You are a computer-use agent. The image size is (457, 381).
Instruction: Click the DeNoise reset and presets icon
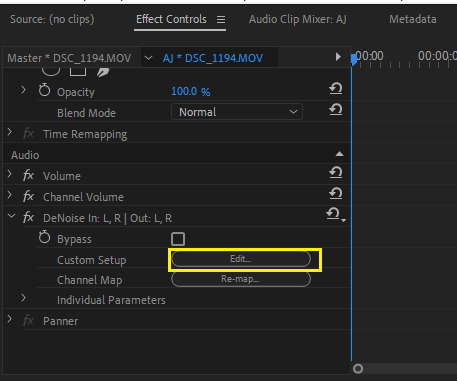tap(336, 215)
